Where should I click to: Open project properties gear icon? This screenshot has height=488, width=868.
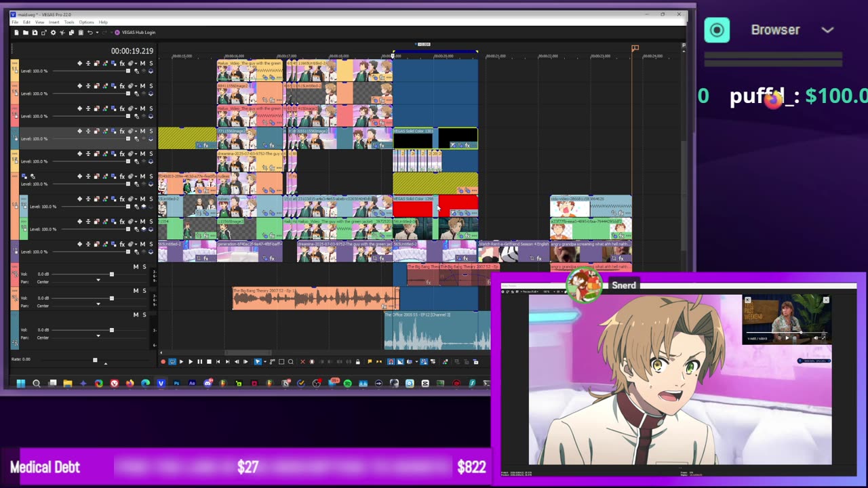click(x=53, y=33)
